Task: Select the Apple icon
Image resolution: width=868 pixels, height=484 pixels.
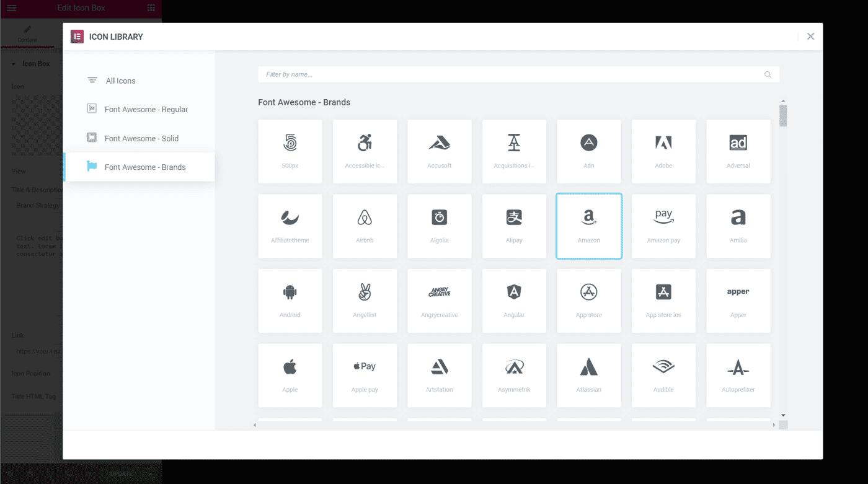Action: [290, 376]
